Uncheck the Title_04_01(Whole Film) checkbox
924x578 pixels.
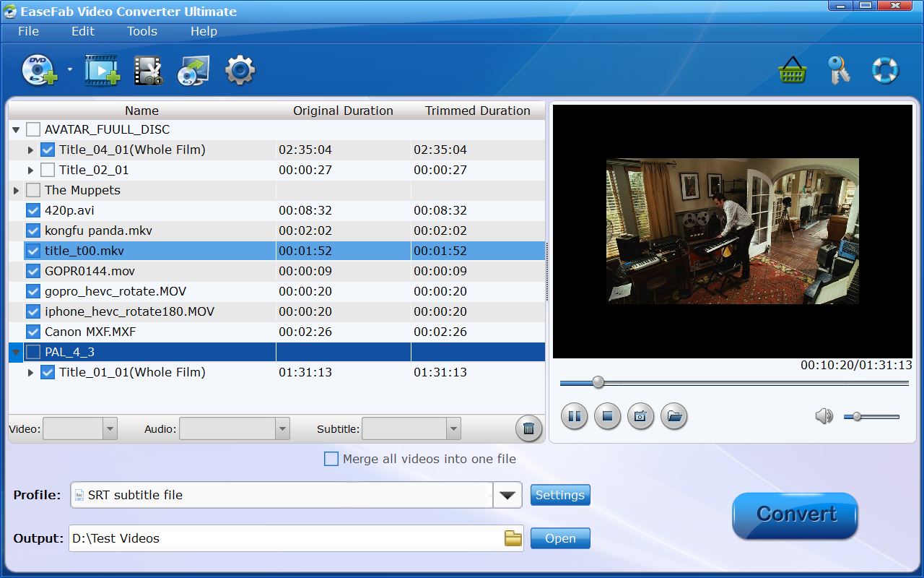coord(48,150)
